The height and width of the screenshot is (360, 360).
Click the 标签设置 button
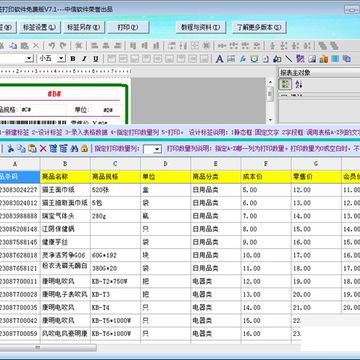(x=39, y=27)
